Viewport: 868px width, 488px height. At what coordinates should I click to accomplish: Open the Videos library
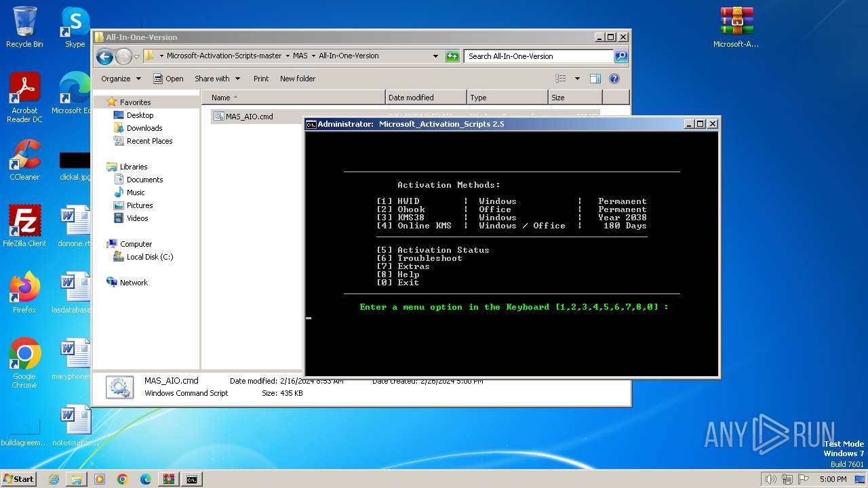point(137,218)
